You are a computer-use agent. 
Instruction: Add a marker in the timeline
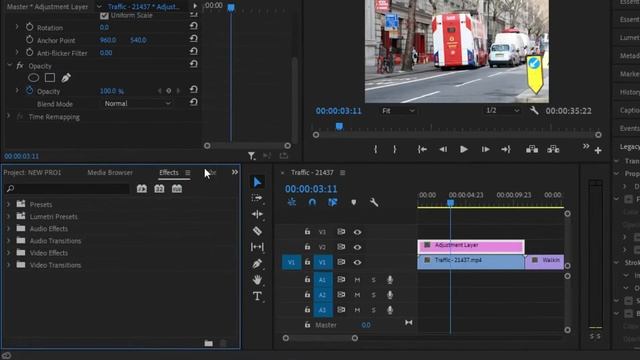click(353, 202)
